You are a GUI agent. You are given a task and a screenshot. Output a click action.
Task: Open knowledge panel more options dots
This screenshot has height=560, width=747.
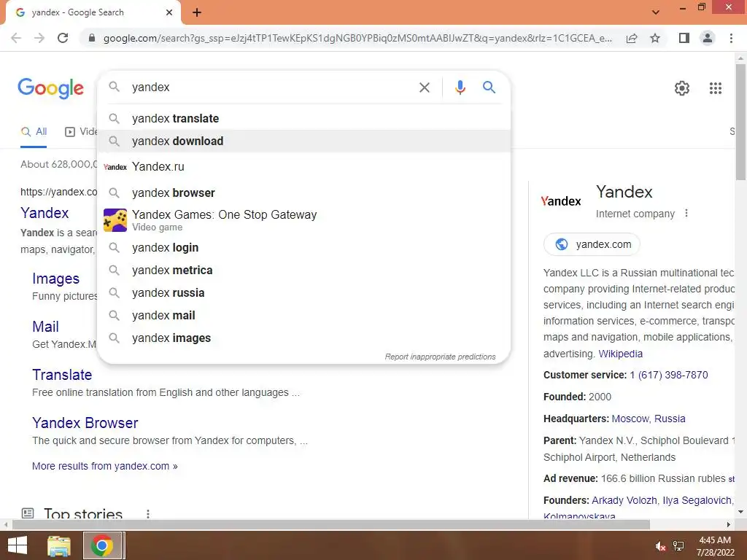[686, 214]
